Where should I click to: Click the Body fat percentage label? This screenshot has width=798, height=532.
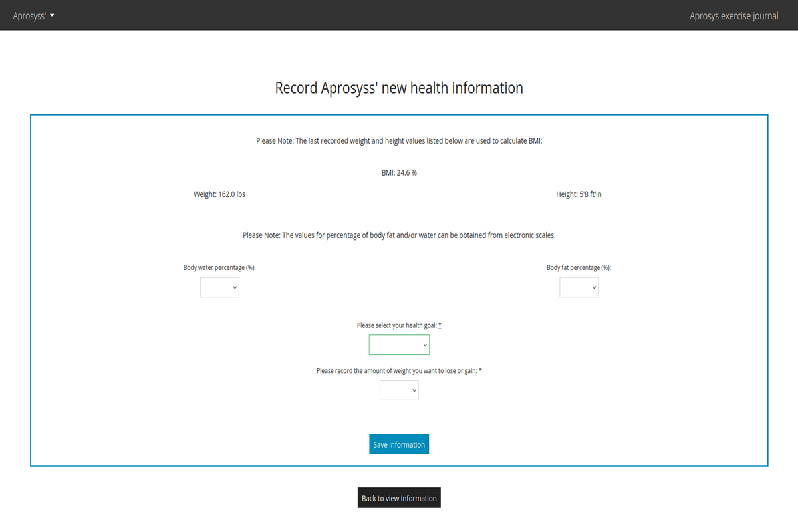(x=579, y=267)
